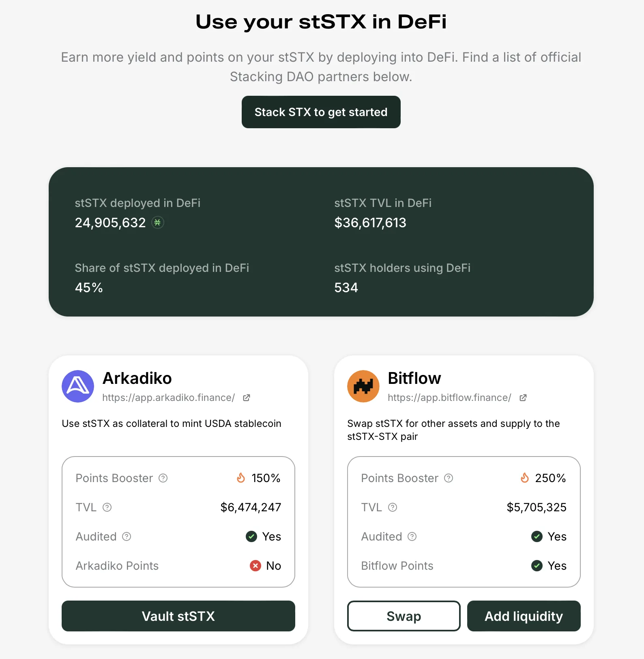Click the Vault stSTX button
644x659 pixels.
point(178,616)
